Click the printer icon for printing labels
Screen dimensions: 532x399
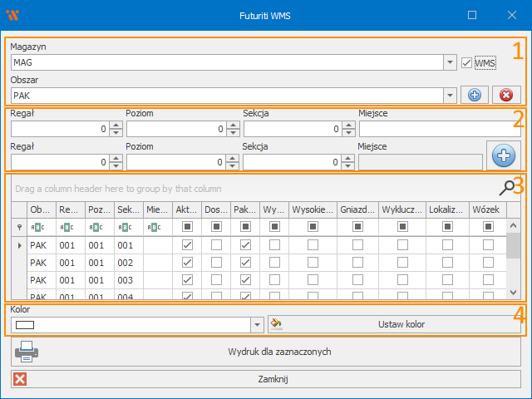pyautogui.click(x=27, y=352)
